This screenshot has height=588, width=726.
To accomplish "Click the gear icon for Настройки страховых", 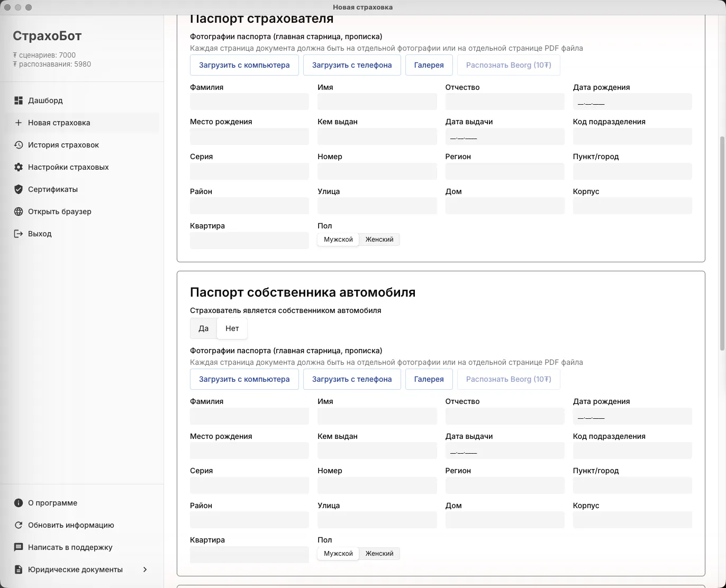I will [19, 167].
